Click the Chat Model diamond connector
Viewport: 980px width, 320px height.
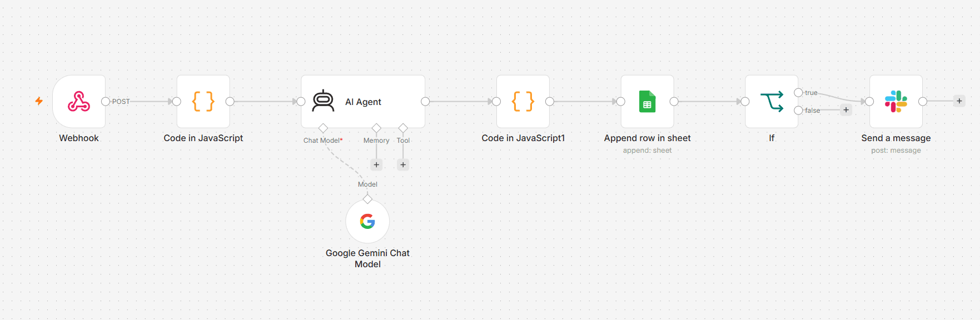[x=323, y=128]
